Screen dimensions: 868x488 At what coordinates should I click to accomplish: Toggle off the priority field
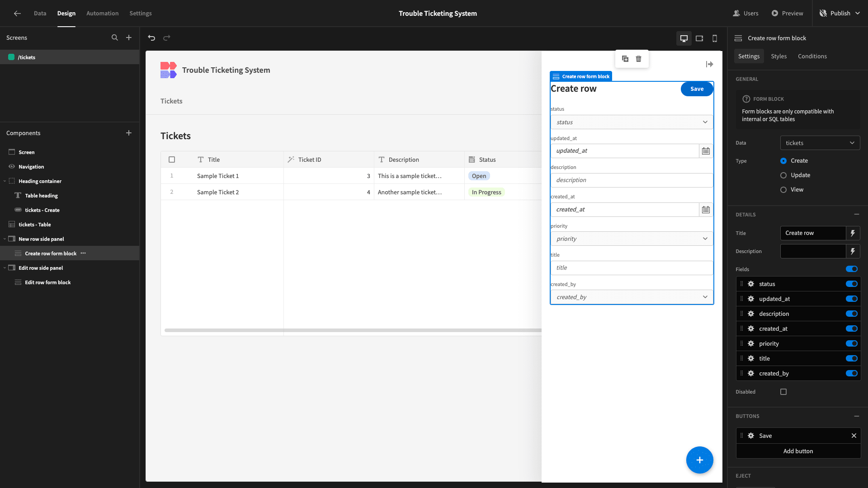click(x=852, y=344)
